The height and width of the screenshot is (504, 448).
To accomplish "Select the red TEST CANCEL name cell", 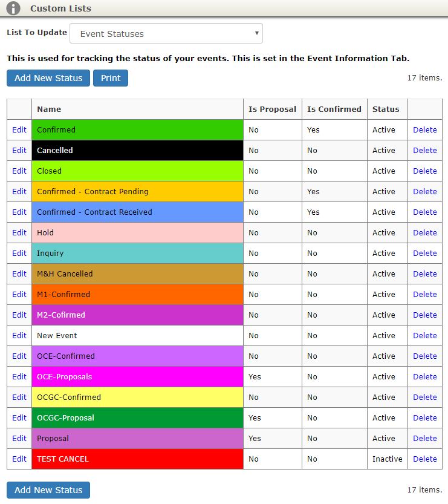I will click(x=137, y=459).
